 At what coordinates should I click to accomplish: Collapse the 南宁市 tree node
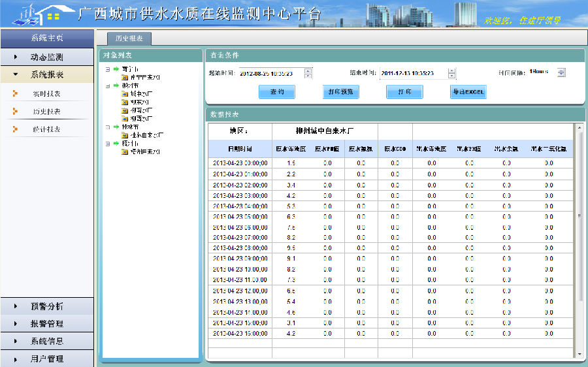coord(108,69)
